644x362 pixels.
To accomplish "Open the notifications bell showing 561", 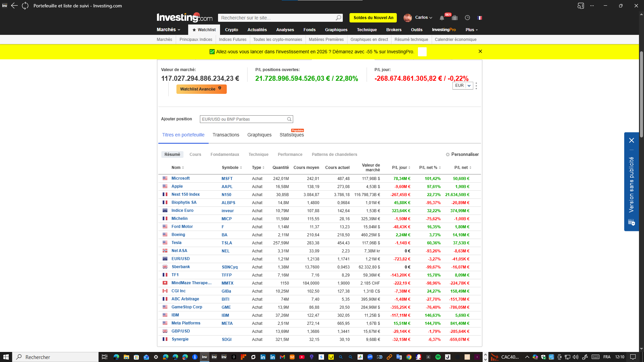I will tap(442, 18).
